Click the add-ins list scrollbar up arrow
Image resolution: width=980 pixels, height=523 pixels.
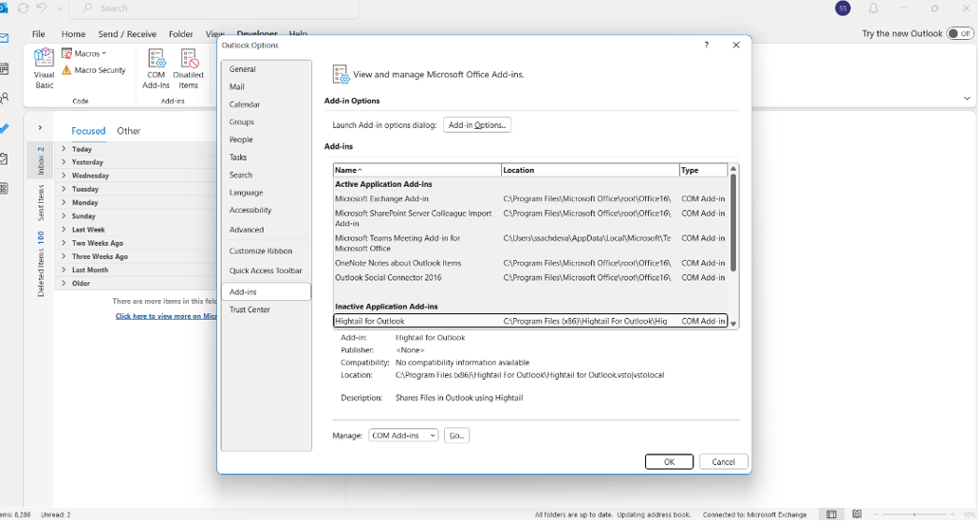pyautogui.click(x=733, y=169)
